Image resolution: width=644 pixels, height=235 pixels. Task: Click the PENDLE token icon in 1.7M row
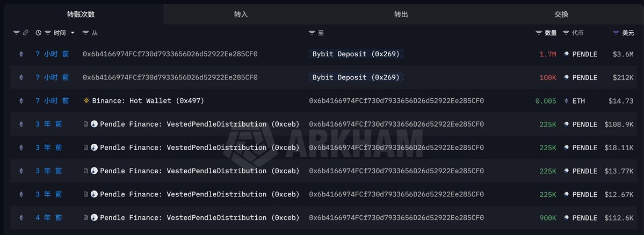(x=567, y=54)
